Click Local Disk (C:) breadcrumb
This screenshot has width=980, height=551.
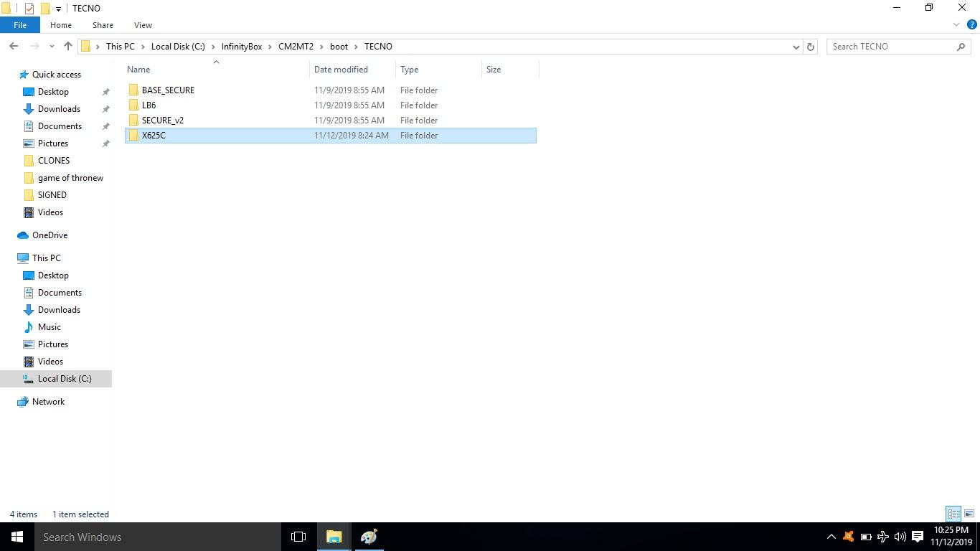178,47
